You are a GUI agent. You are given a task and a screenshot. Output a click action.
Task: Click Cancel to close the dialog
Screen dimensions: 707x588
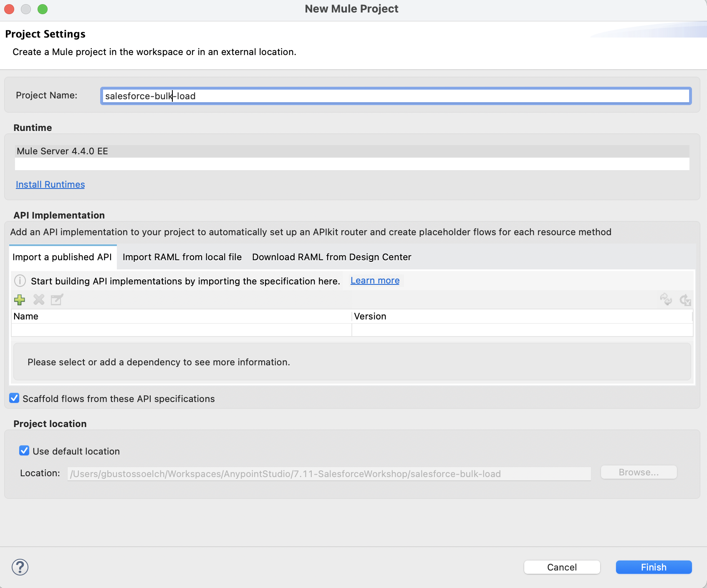[562, 567]
